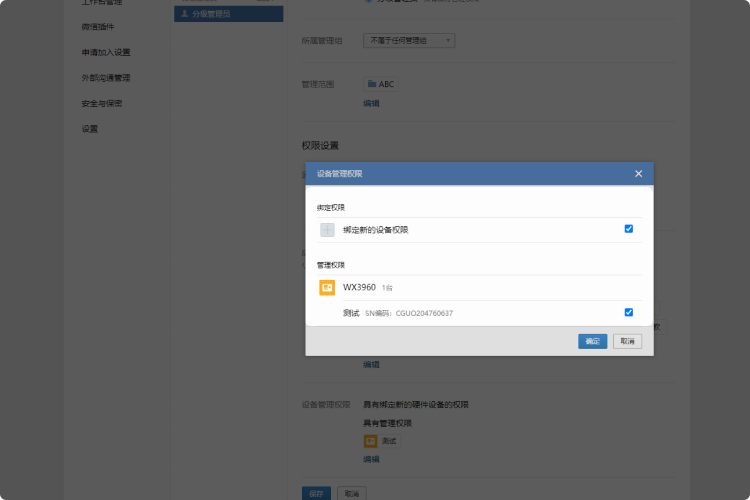
Task: Open 微信插件 in the sidebar
Action: 98,27
